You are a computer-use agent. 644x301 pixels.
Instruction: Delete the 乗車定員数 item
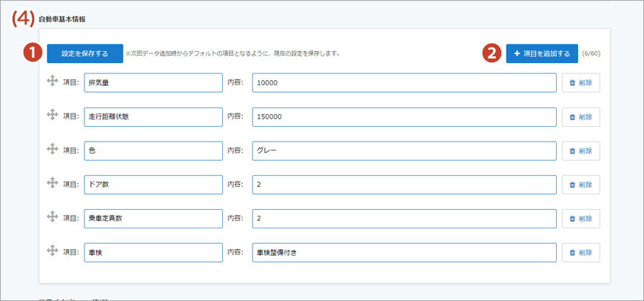point(580,219)
